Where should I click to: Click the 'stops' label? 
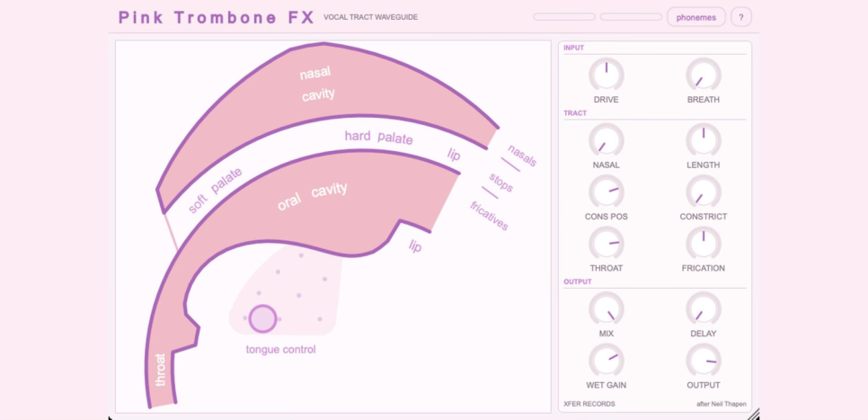[x=501, y=183]
